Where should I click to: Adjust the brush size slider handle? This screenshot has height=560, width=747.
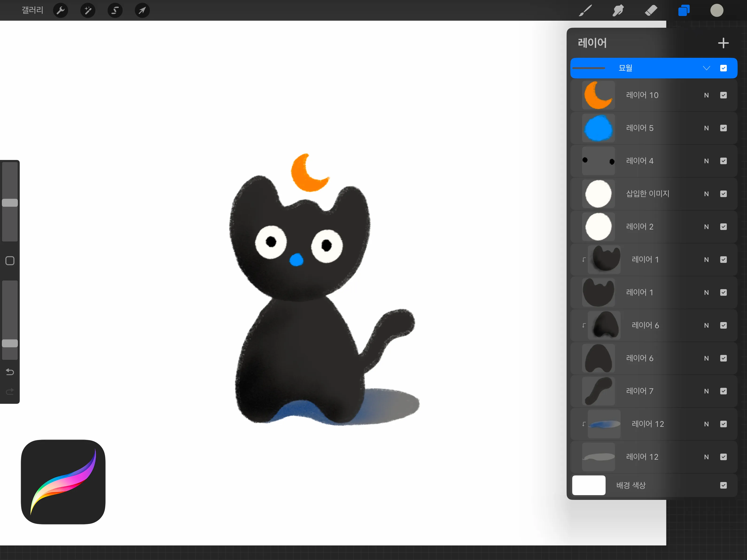tap(10, 203)
